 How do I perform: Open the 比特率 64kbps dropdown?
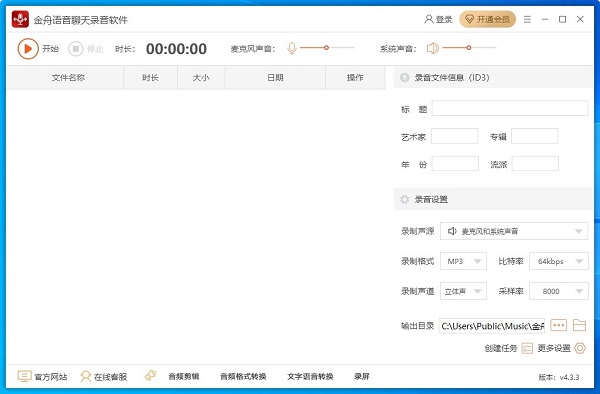(x=559, y=261)
